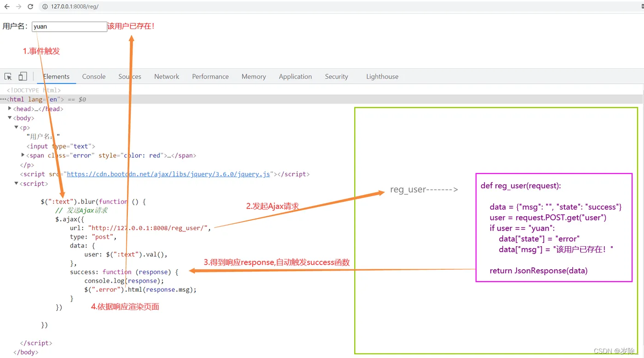Switch to the Console tab
The width and height of the screenshot is (644, 358).
coord(94,77)
